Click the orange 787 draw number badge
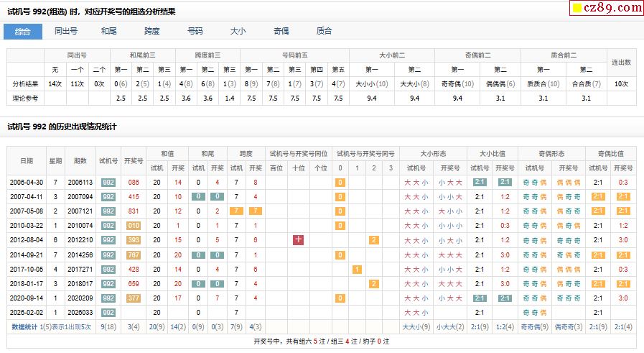This screenshot has width=644, height=353. 134,255
